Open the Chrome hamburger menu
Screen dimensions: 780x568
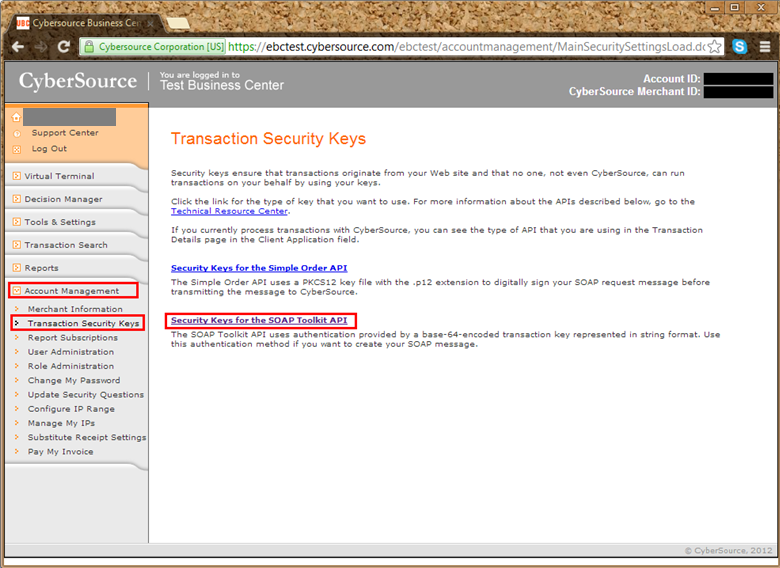pyautogui.click(x=765, y=47)
